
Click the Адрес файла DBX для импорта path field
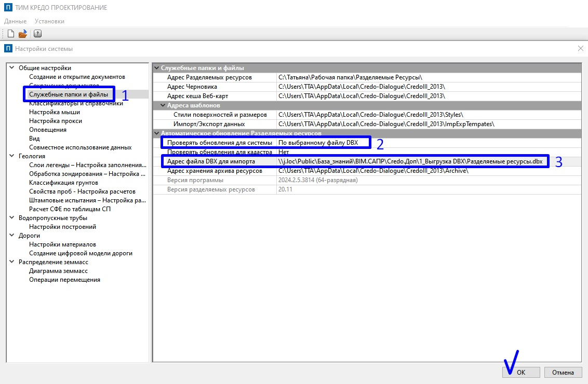(x=410, y=161)
